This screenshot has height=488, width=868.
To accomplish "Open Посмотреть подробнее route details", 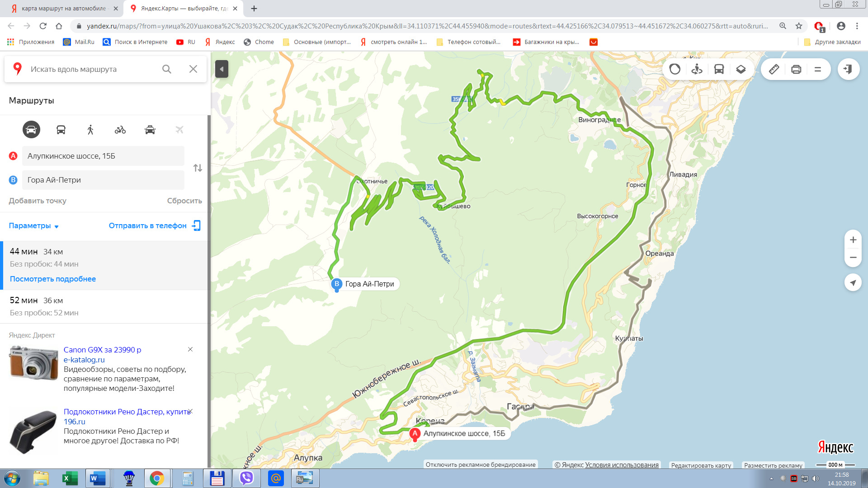I will (x=53, y=279).
